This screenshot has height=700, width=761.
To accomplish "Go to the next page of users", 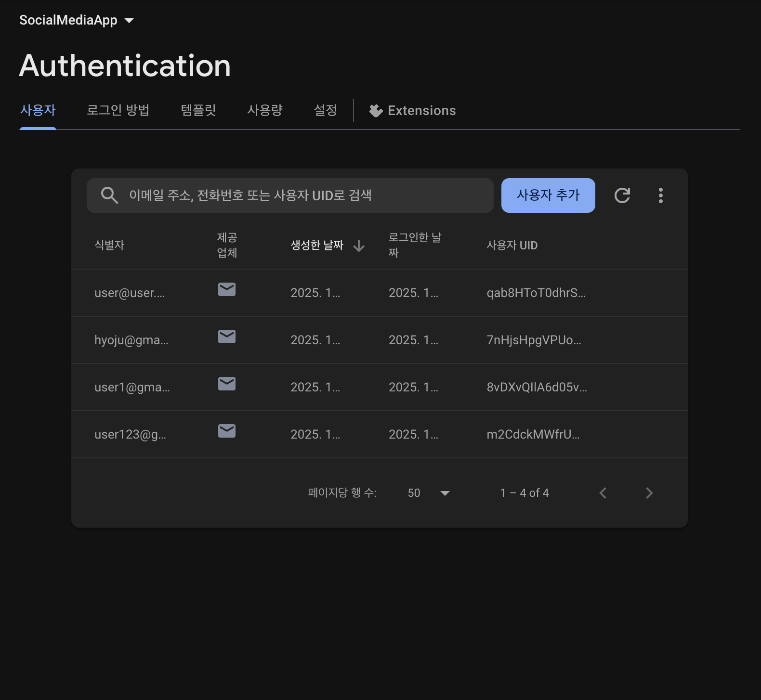I will (x=649, y=493).
